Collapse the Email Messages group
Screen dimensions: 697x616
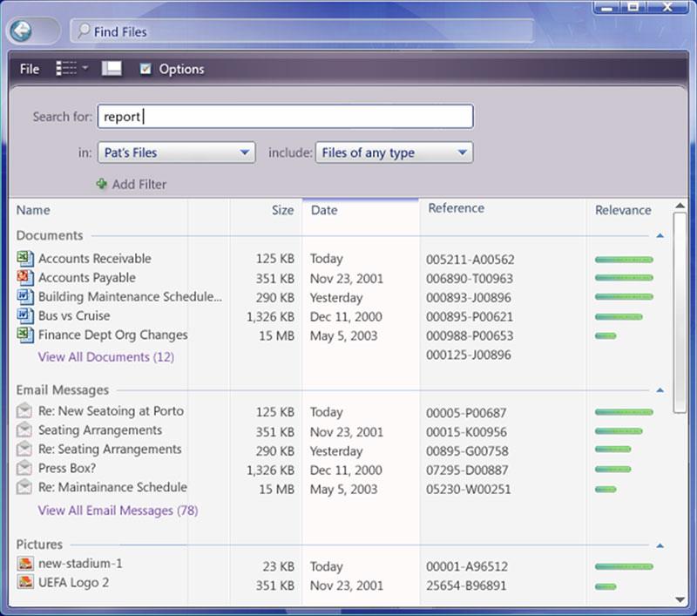coord(660,390)
